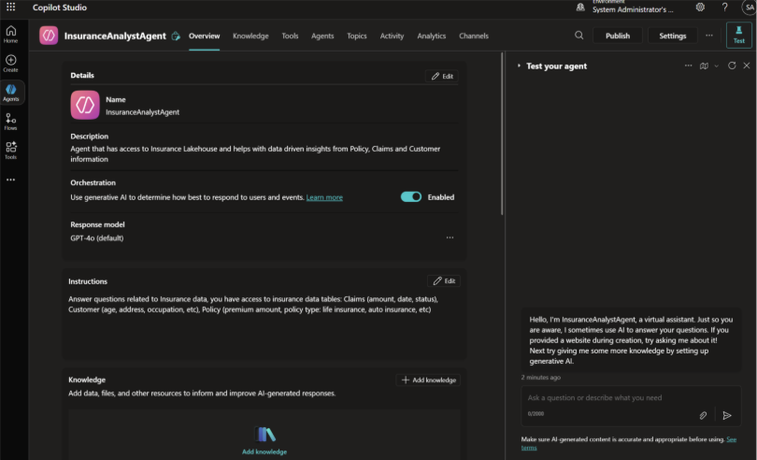Open the Activity tab
The width and height of the screenshot is (757, 460).
point(392,36)
